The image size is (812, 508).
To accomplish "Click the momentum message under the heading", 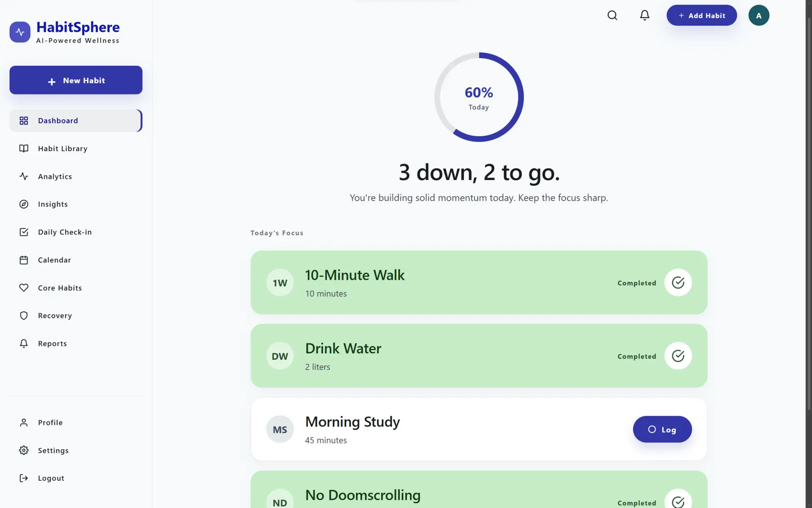I will point(479,198).
